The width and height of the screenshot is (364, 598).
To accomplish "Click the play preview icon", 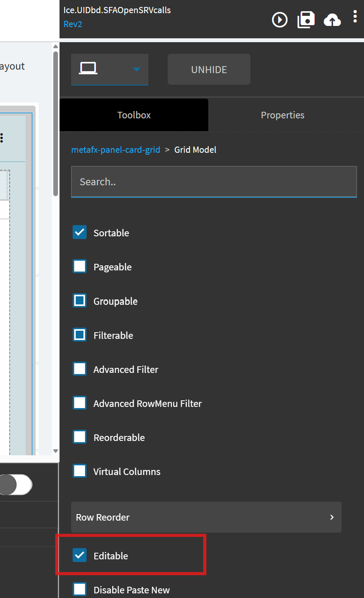I will tap(280, 20).
